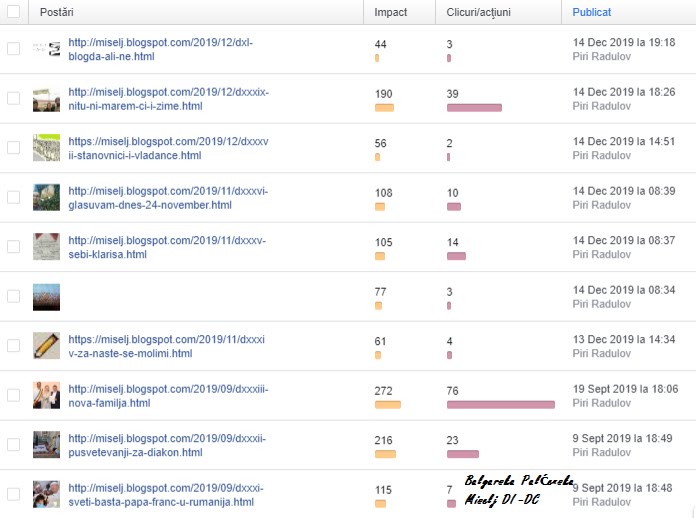The height and width of the screenshot is (518, 696).
Task: Open link dxl-blogda-ali-ne.html
Action: 160,49
